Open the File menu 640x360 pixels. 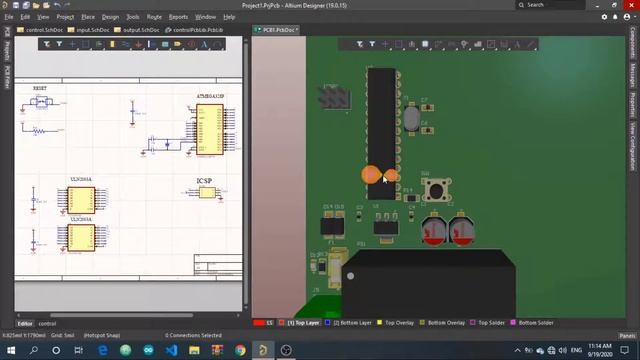tap(9, 17)
